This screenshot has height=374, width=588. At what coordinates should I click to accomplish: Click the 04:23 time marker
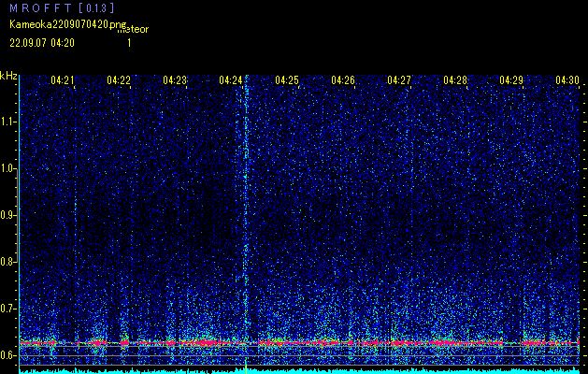click(x=175, y=79)
